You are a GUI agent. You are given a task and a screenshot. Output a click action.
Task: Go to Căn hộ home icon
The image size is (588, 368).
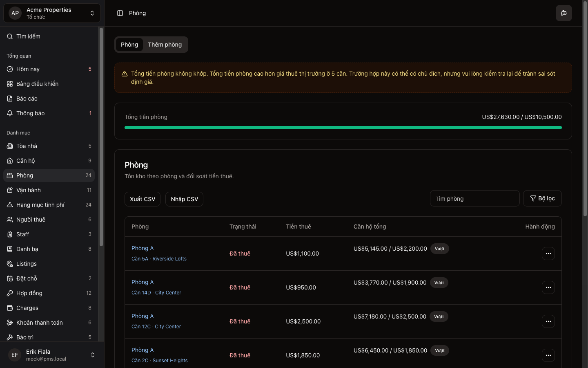(10, 161)
